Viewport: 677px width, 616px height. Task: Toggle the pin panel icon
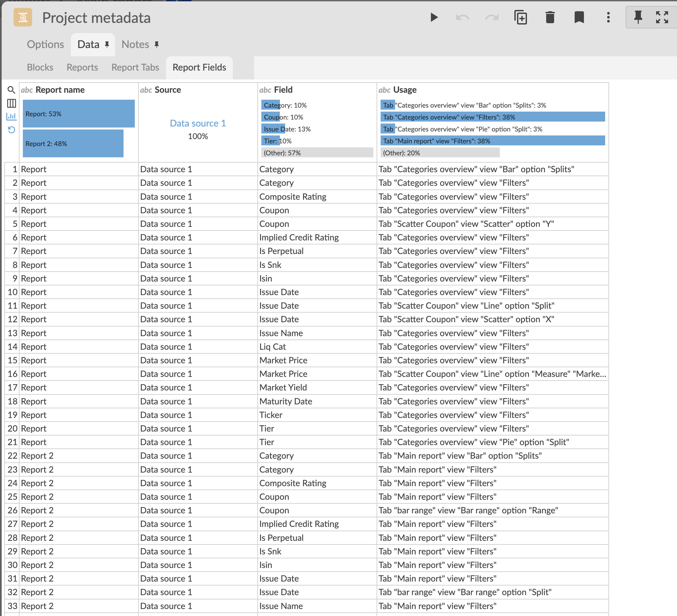tap(638, 17)
